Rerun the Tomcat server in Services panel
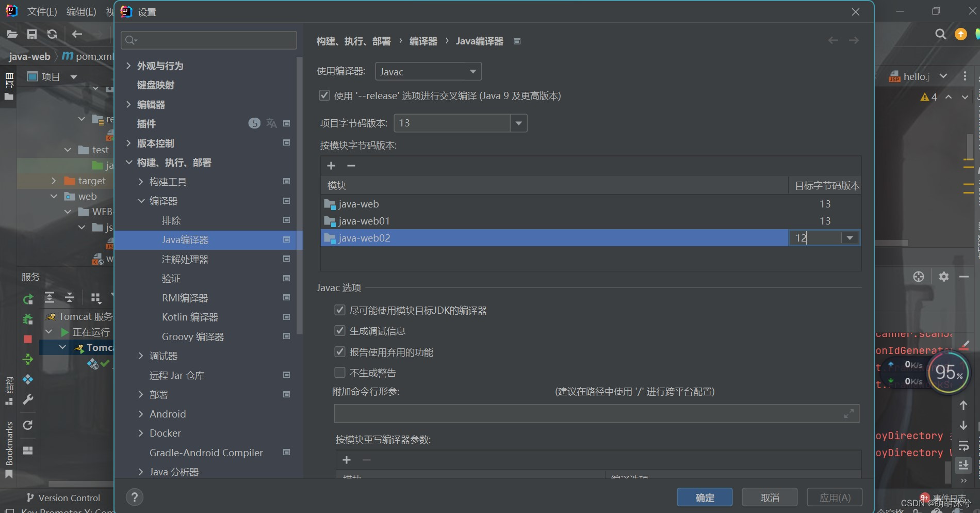The height and width of the screenshot is (513, 980). [27, 298]
